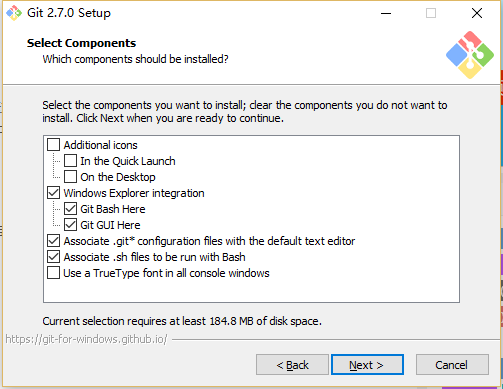Click the large Git logo in header

click(470, 55)
